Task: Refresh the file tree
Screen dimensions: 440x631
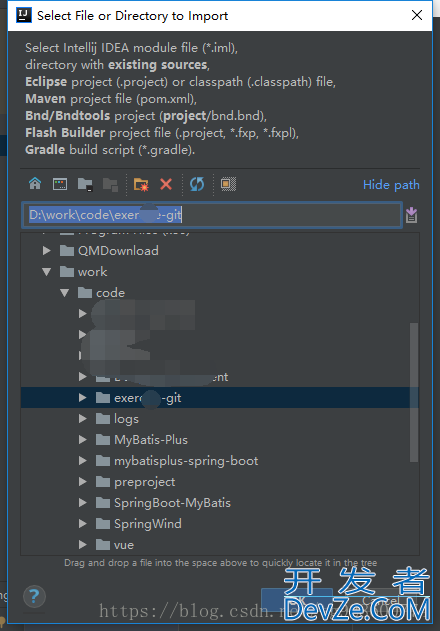Action: coord(197,184)
